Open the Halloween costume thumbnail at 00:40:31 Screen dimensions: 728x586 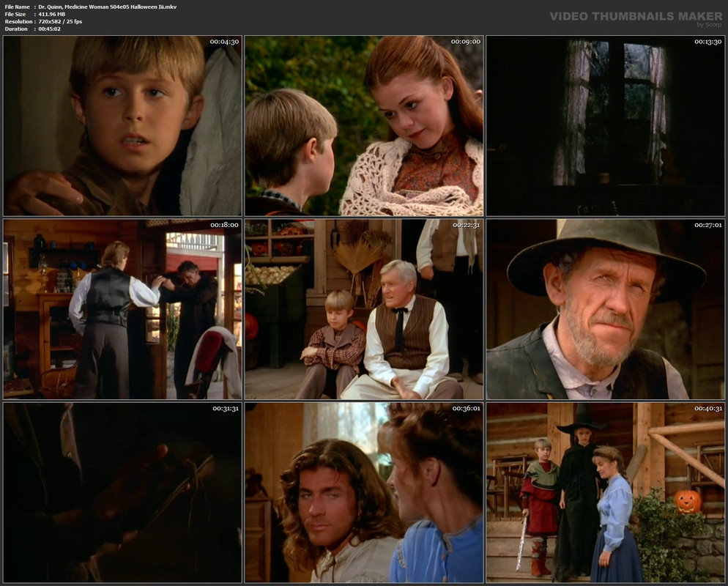tap(606, 493)
